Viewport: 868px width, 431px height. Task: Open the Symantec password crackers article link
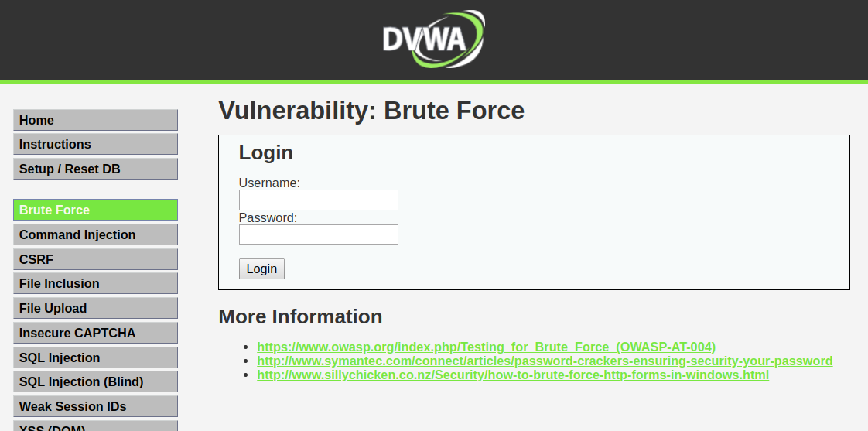tap(545, 361)
